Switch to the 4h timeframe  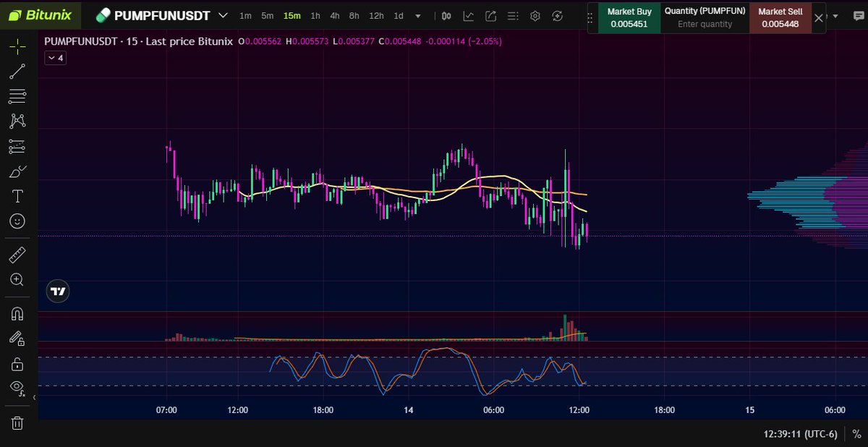(335, 16)
